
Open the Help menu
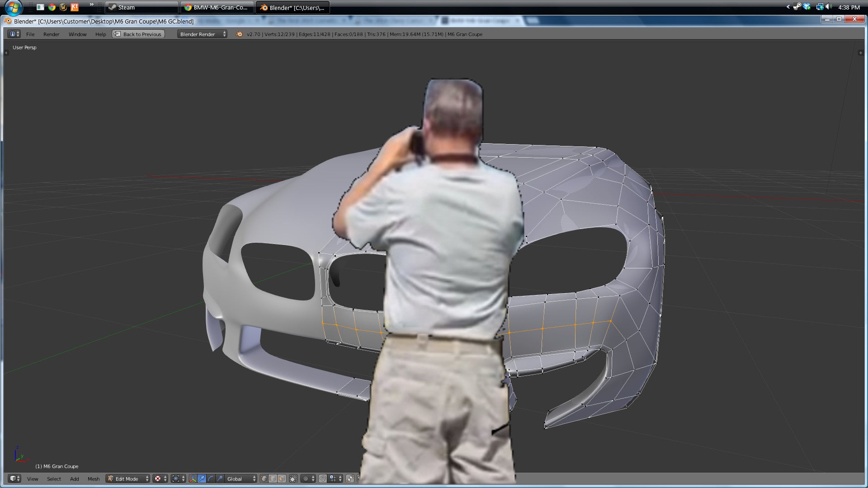tap(100, 34)
